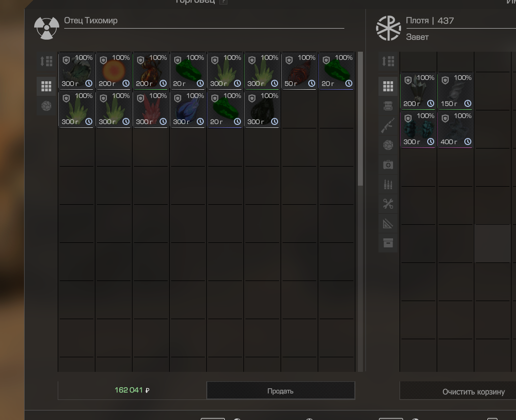Click Очистить корзину to clear the cart
This screenshot has width=516, height=420.
(473, 391)
